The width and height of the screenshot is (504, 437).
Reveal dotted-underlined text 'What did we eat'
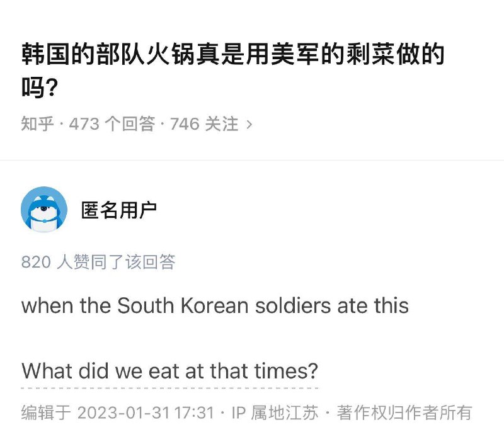tap(170, 372)
